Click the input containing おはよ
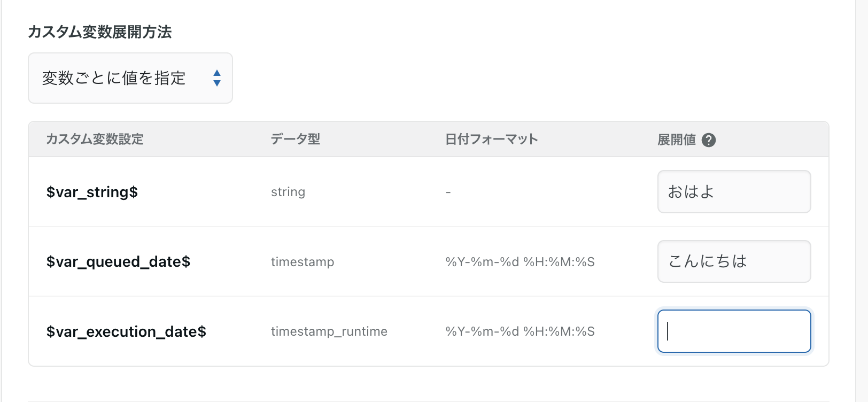This screenshot has width=868, height=402. coord(734,191)
